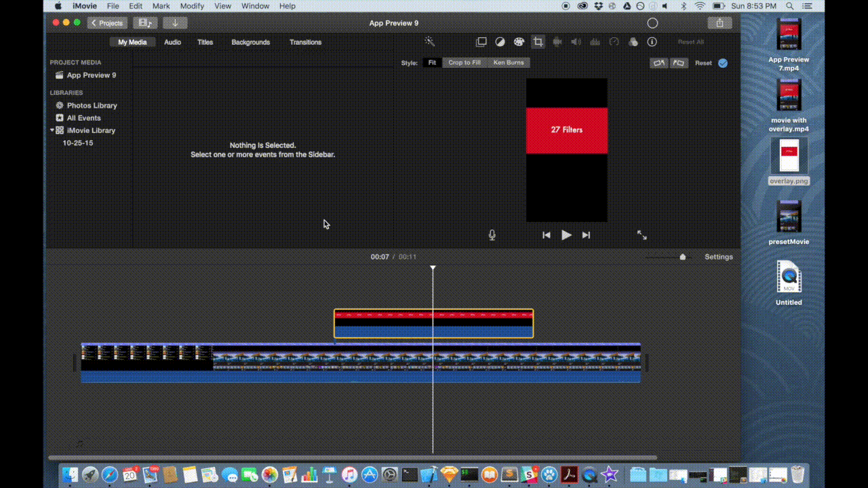This screenshot has width=868, height=488.
Task: Open the Clip Information panel
Action: click(x=652, y=41)
